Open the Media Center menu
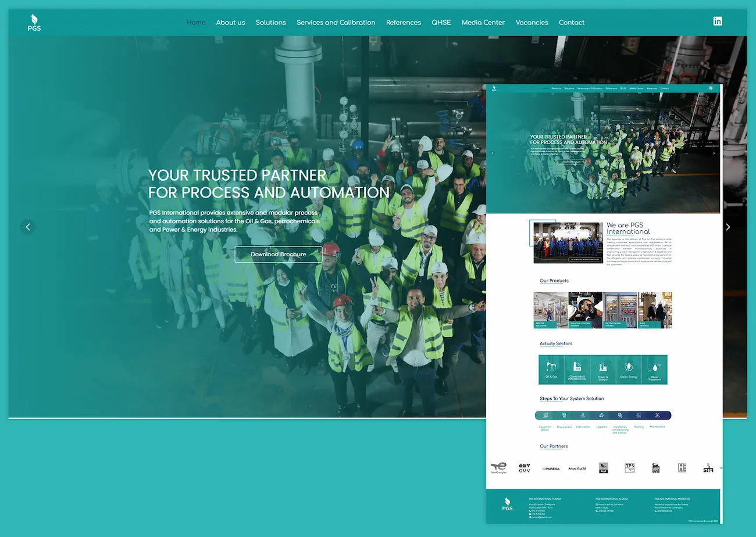Screen dimensions: 756x537 click(x=483, y=23)
